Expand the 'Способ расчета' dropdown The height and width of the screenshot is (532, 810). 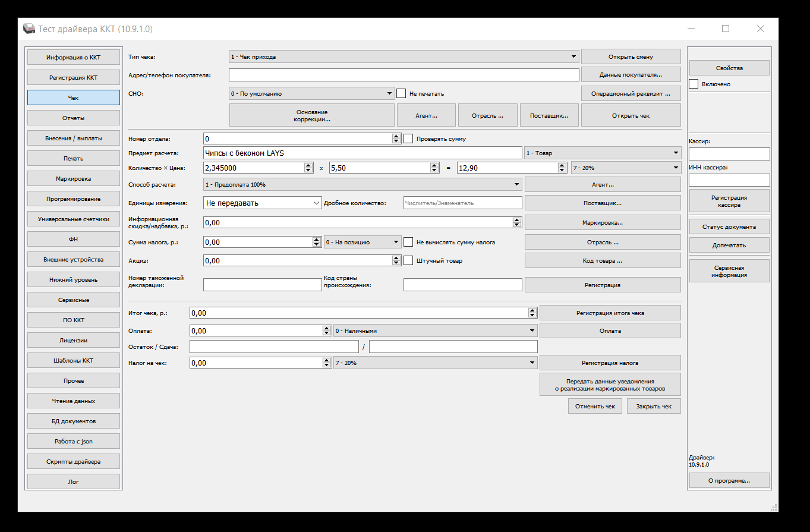(x=363, y=184)
